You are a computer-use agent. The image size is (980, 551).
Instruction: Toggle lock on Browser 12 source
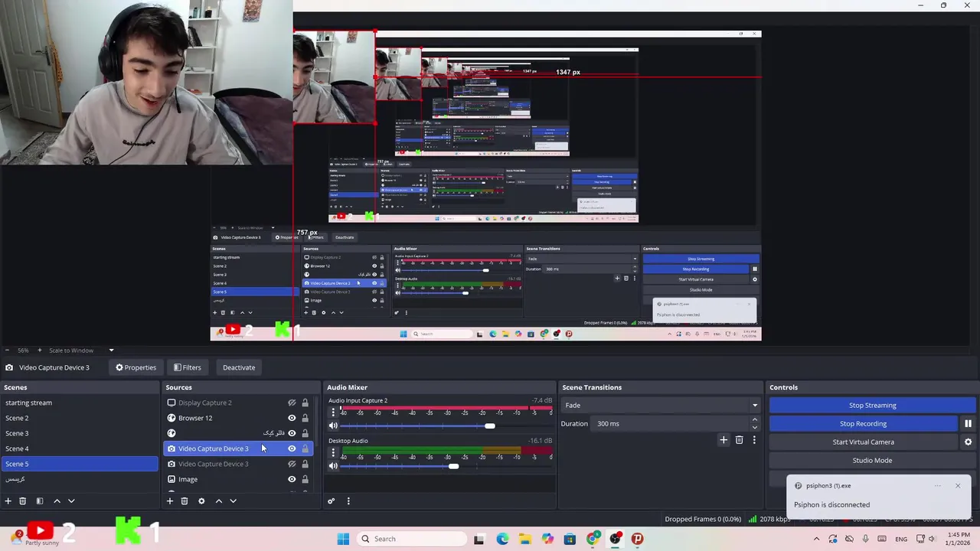305,418
